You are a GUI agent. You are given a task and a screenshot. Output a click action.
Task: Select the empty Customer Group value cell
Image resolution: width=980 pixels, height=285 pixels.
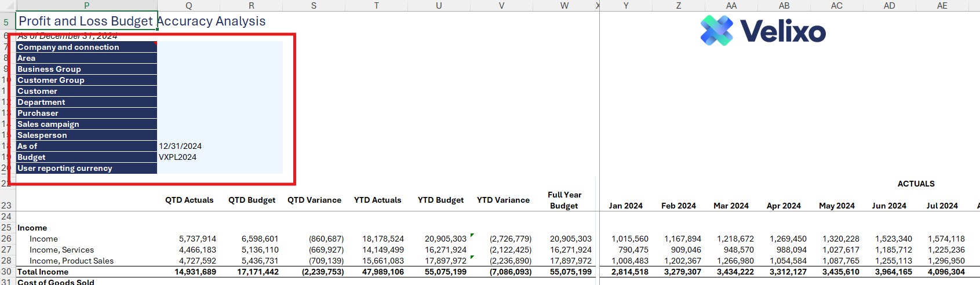point(219,80)
